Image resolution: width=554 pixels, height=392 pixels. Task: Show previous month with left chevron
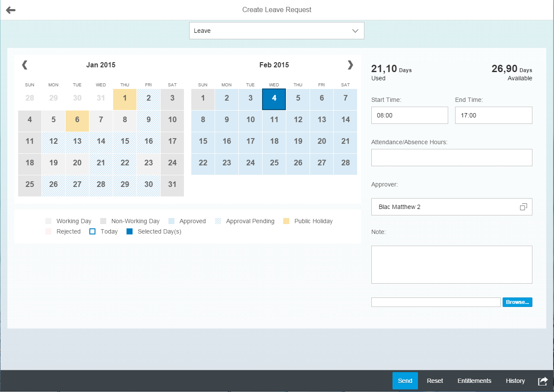(x=25, y=65)
